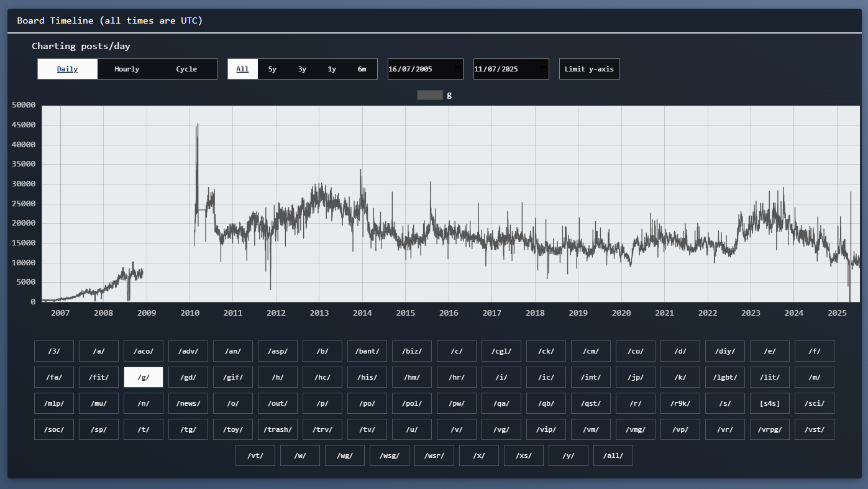Select the /tg/ board
Image resolution: width=868 pixels, height=489 pixels.
click(x=188, y=429)
